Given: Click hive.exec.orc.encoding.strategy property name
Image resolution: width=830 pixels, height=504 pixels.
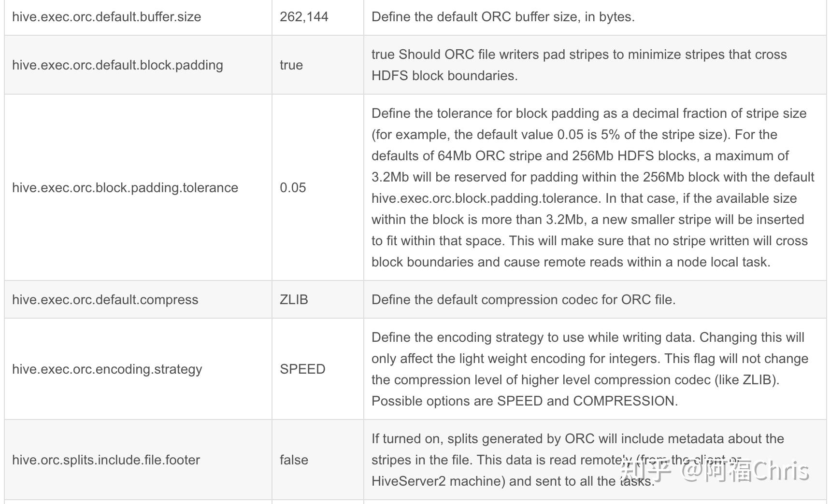Looking at the screenshot, I should pyautogui.click(x=107, y=369).
